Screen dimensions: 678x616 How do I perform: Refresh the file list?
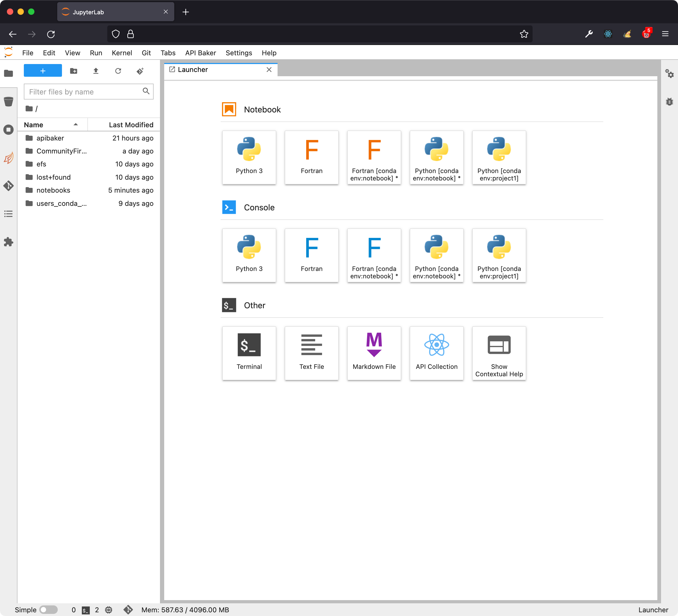[x=118, y=71]
